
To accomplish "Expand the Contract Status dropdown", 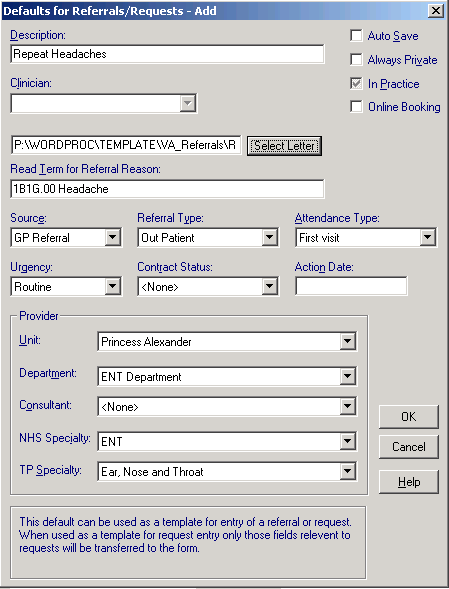I will [269, 287].
